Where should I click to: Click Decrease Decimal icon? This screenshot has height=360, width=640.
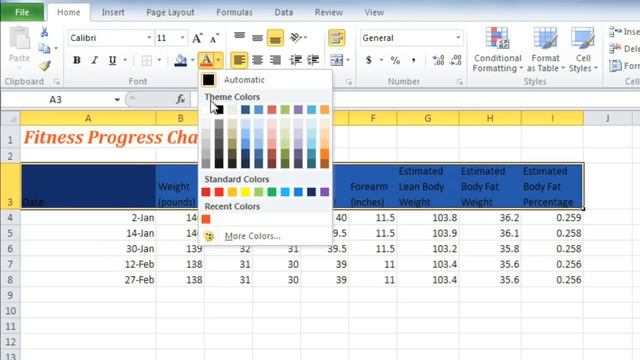(x=456, y=60)
